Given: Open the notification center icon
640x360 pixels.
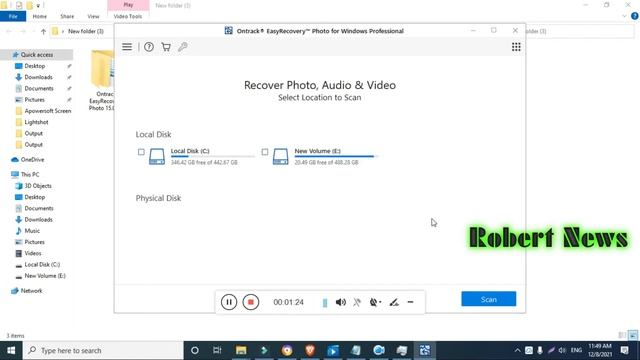Looking at the screenshot, I should [x=624, y=350].
